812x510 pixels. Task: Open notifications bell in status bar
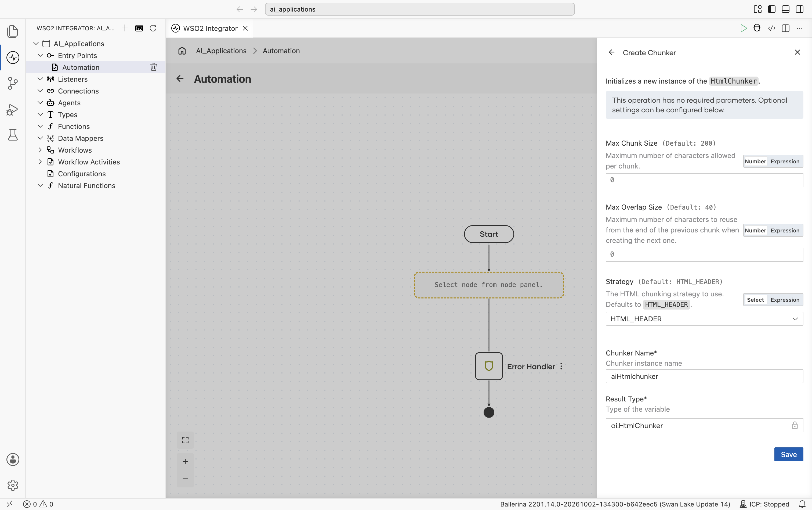(802, 504)
